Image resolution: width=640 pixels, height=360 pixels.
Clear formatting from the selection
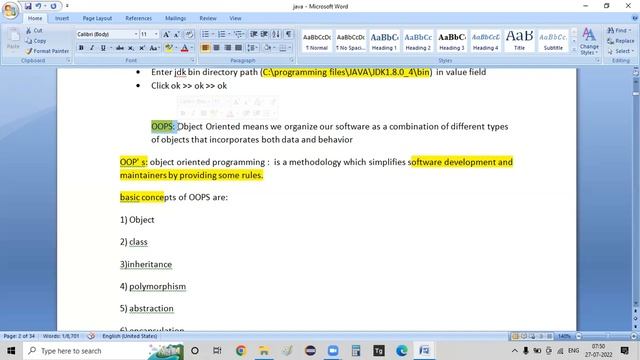click(189, 34)
